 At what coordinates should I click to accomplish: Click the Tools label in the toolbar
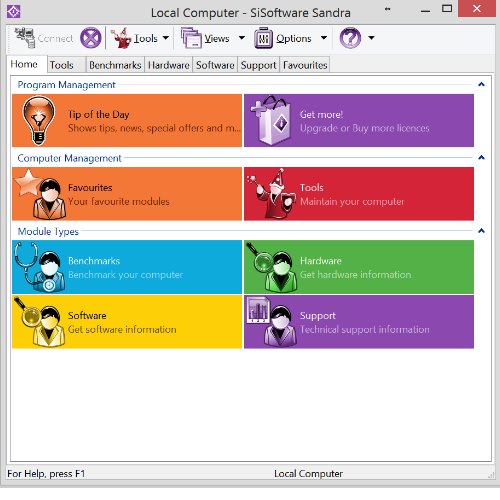(x=146, y=39)
